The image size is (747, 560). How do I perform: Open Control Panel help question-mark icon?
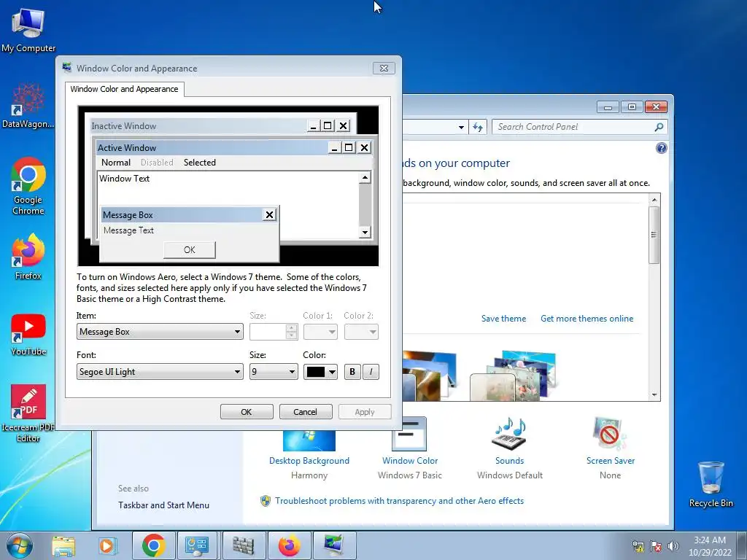661,148
